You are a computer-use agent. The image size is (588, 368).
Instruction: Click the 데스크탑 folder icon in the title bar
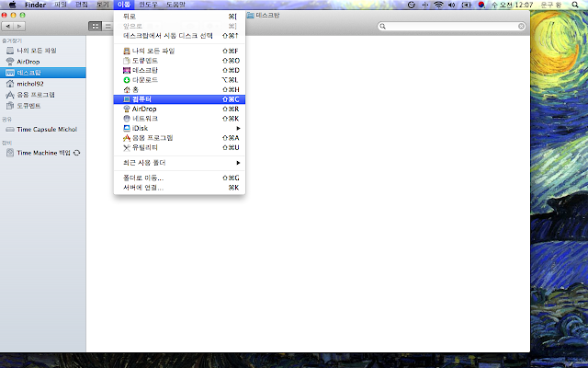pos(250,16)
